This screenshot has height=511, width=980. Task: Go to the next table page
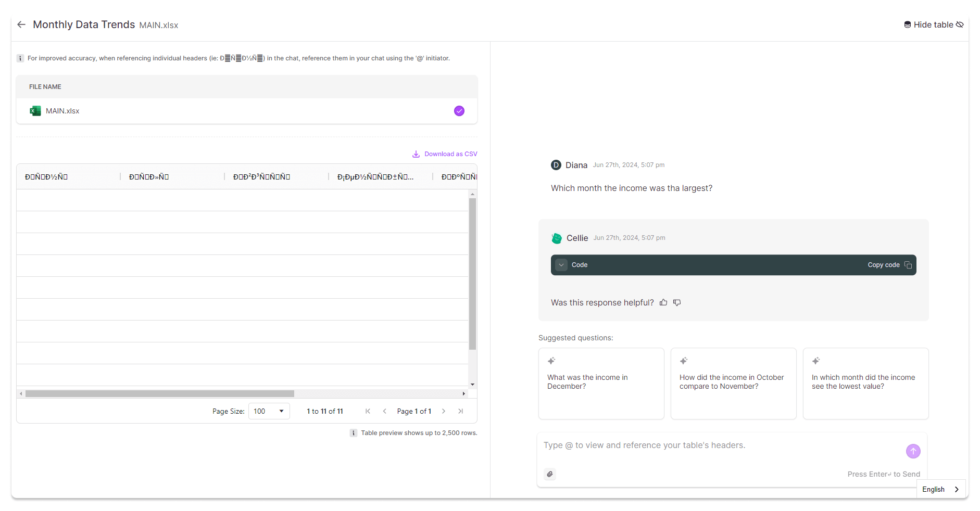point(444,411)
